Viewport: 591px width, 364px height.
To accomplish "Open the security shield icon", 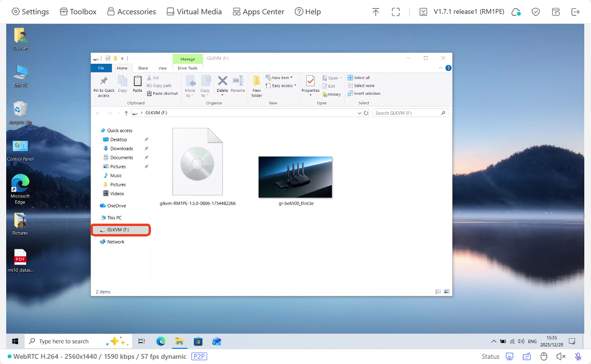I will tap(536, 11).
